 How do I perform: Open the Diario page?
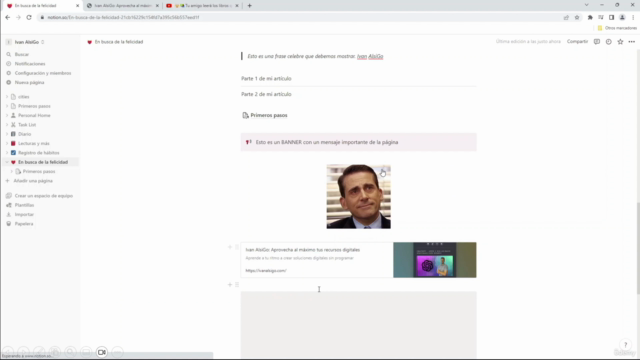point(24,134)
